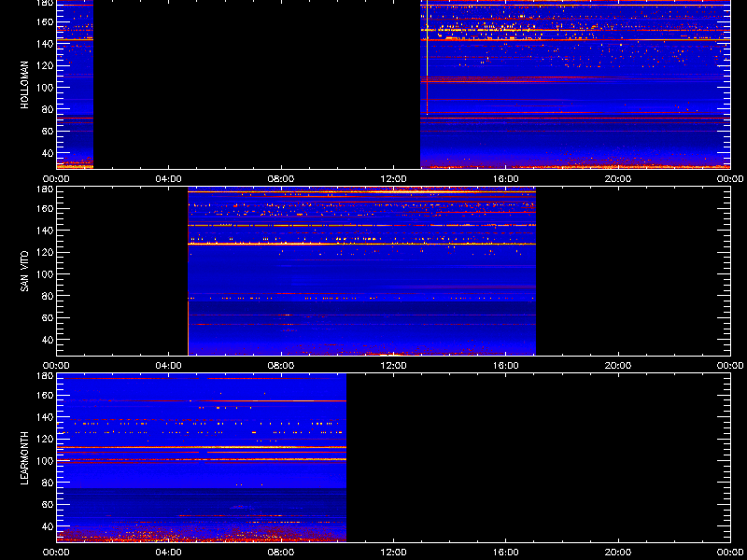Click the San Vito spectrogram data region
Image resolution: width=747 pixels, height=560 pixels.
tap(362, 272)
